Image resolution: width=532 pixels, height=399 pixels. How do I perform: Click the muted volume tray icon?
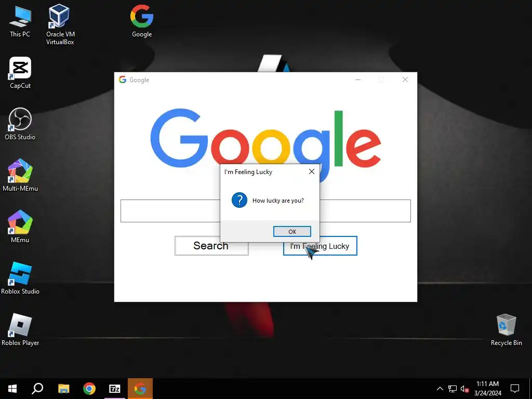(x=464, y=389)
